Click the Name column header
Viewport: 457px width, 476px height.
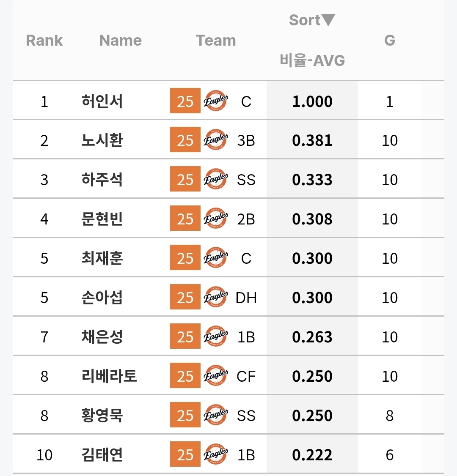(x=121, y=41)
